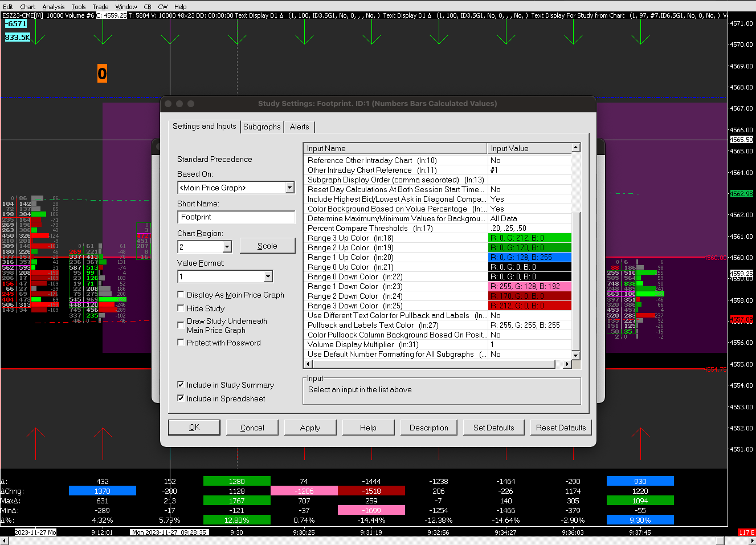This screenshot has width=756, height=545.
Task: Click the inputs list left scroll arrow
Action: pyautogui.click(x=307, y=364)
